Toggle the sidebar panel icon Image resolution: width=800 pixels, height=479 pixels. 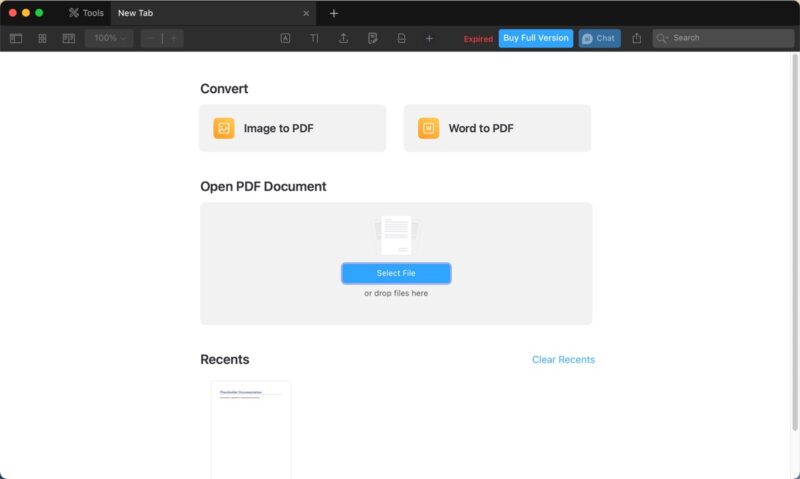tap(16, 38)
